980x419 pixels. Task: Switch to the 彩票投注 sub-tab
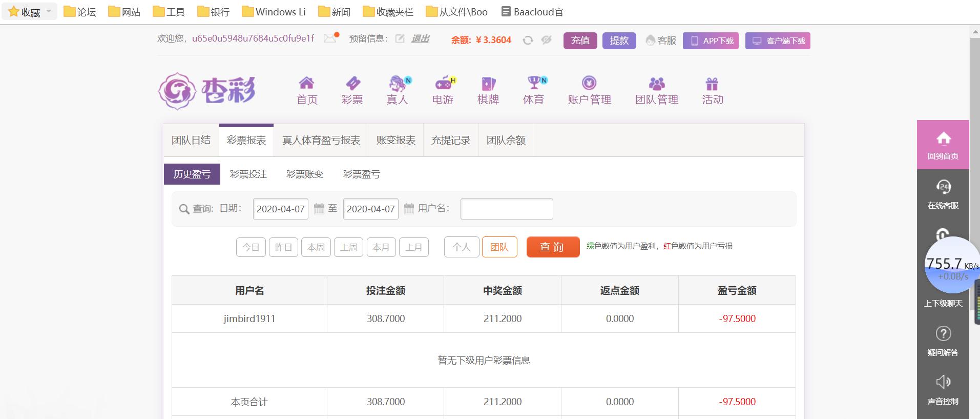point(248,174)
